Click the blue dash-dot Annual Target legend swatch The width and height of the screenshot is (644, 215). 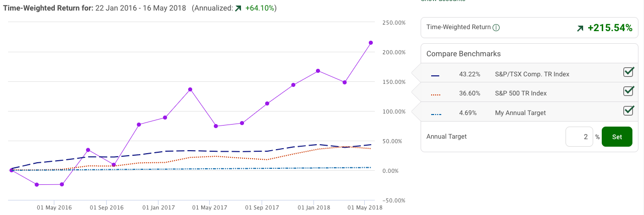tap(436, 114)
